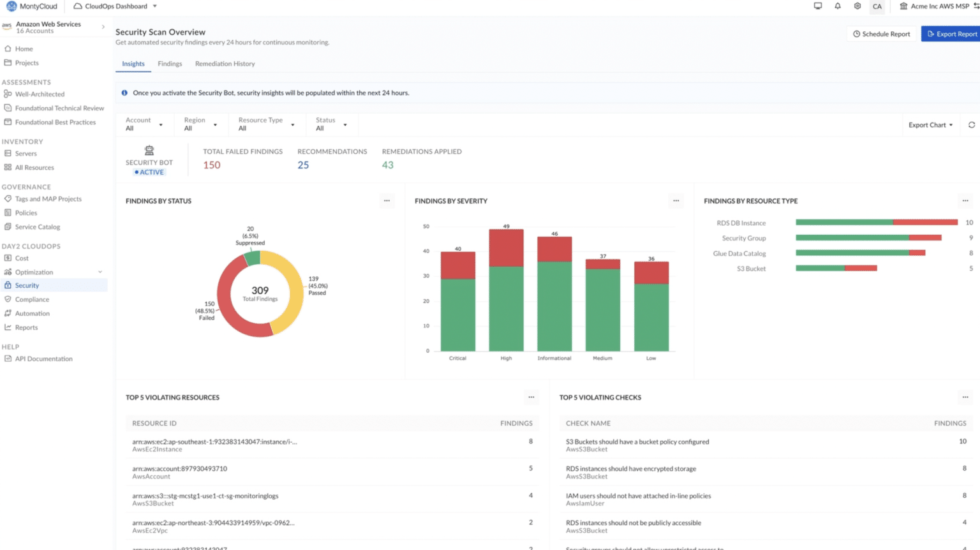Click 'S3 Buckets should have a bucket policy configured'
The width and height of the screenshot is (980, 550).
[x=637, y=442]
